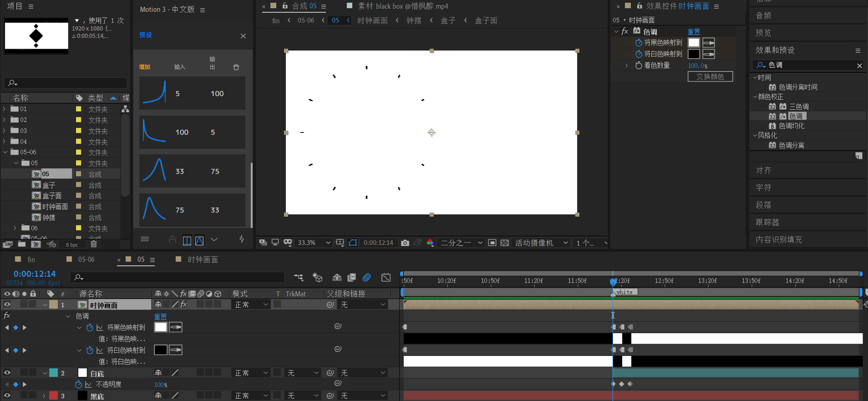Open the 项目 panel menu

point(31,6)
